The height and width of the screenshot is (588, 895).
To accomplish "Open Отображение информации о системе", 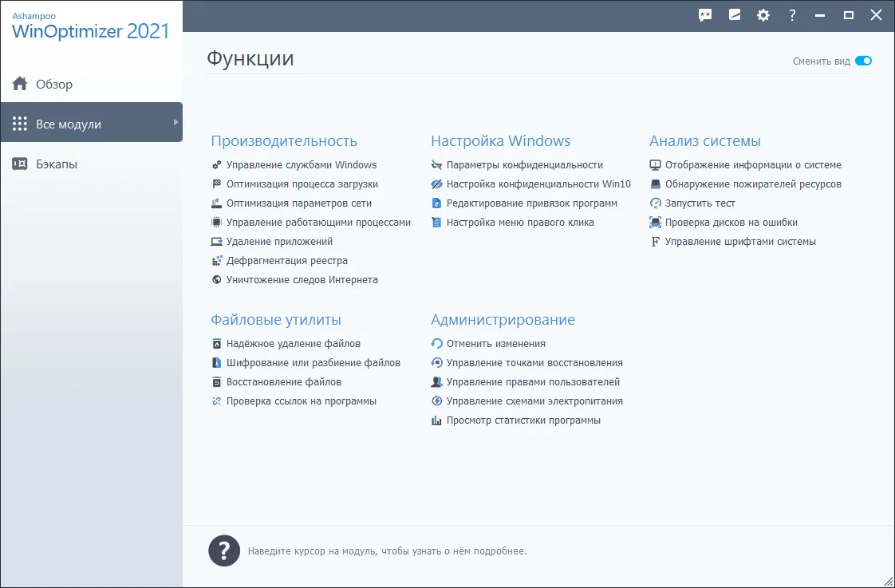I will tap(753, 165).
